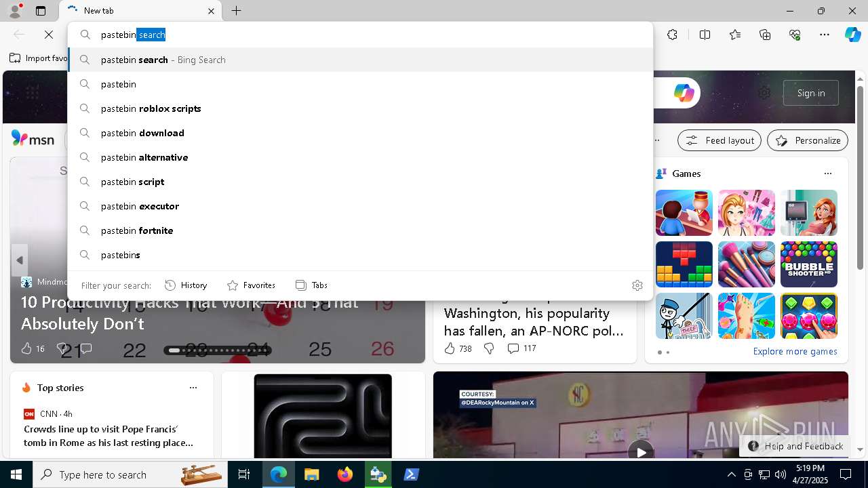Viewport: 868px width, 488px height.
Task: Open the Bubble Shooter game thumbnail
Action: tap(809, 264)
